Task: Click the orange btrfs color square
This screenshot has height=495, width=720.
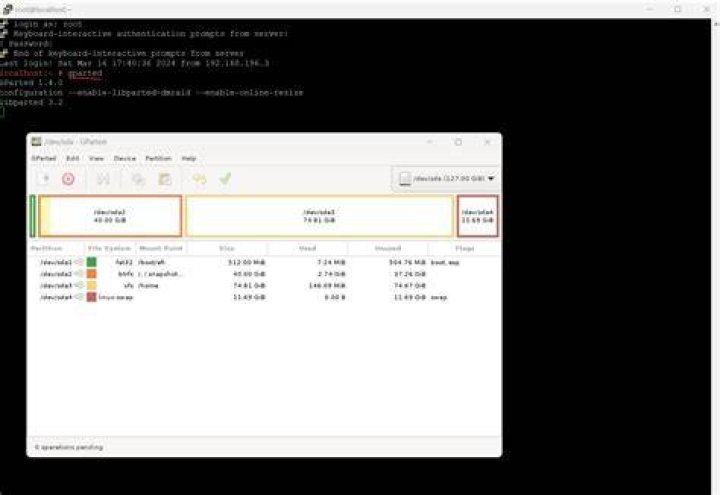Action: click(x=92, y=274)
